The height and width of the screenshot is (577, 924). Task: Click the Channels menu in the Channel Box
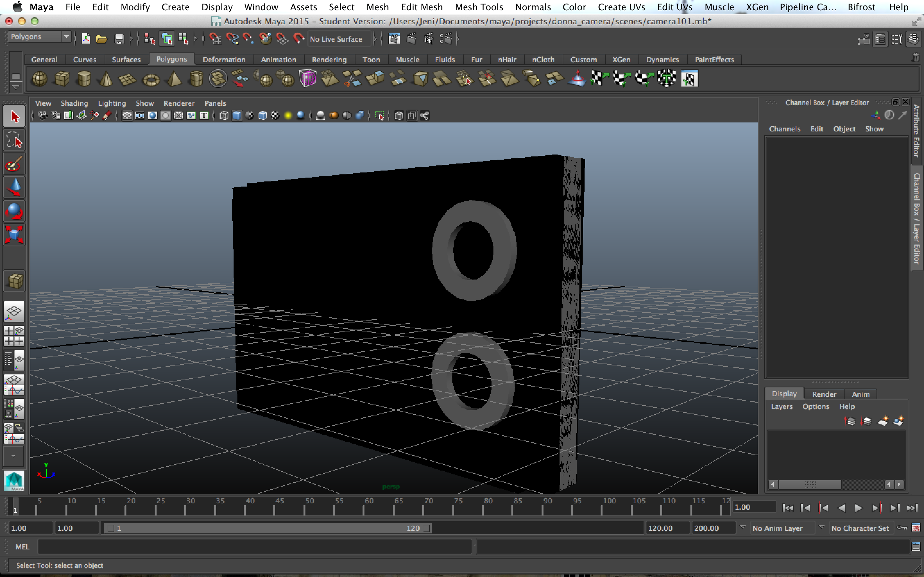(x=785, y=129)
